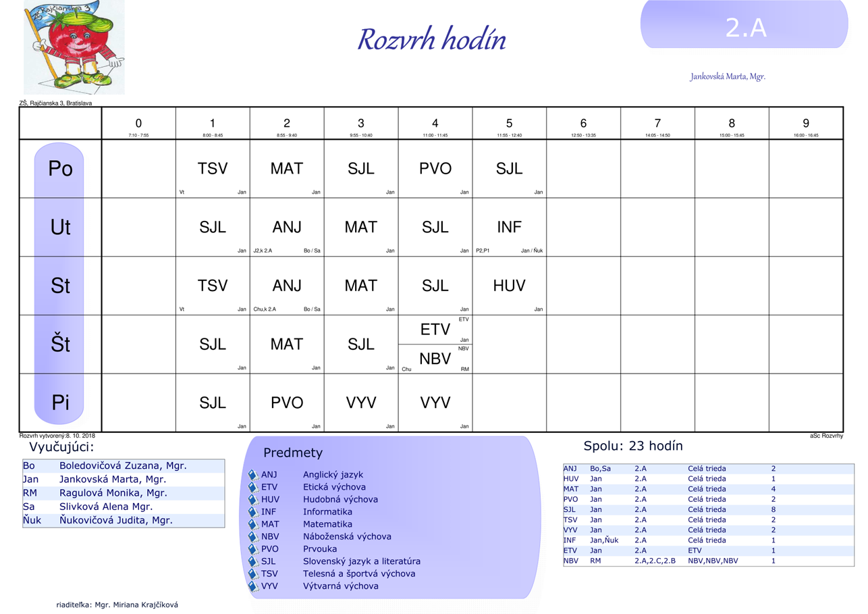Screen dimensions: 868x614
Task: Click teacher row Ňukovičová Judita, Mgr.
Action: tap(124, 521)
